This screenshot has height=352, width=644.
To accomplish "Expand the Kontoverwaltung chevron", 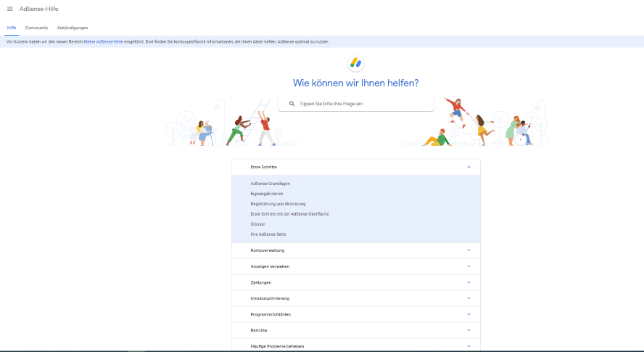I will (x=468, y=250).
